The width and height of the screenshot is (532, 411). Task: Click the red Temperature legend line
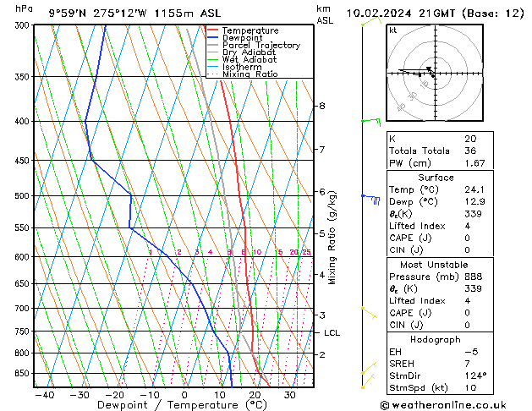[213, 30]
